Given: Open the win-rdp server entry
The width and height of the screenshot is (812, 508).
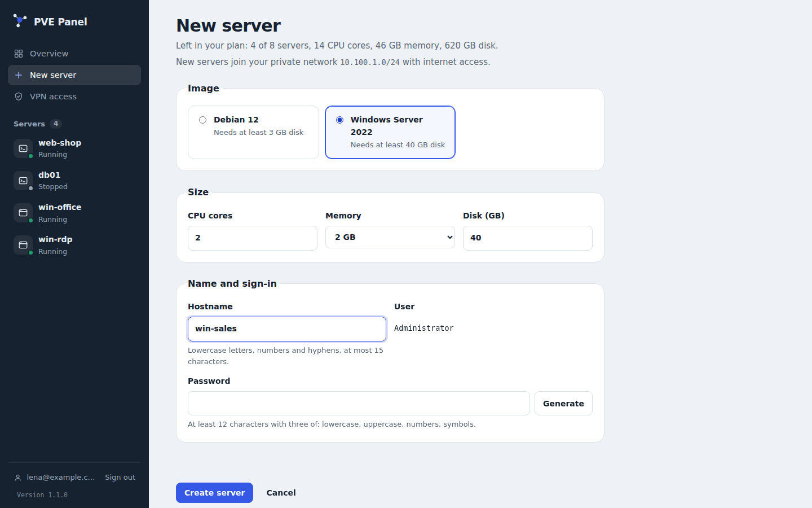Looking at the screenshot, I should [x=74, y=245].
